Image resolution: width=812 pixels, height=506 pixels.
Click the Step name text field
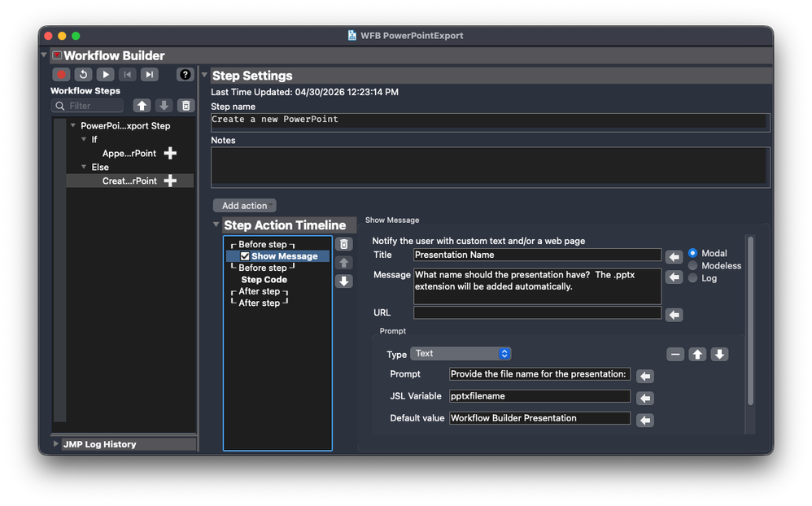(490, 122)
